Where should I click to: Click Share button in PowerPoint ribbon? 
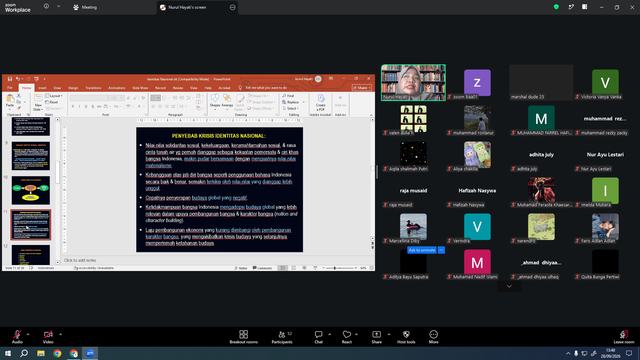tap(362, 87)
